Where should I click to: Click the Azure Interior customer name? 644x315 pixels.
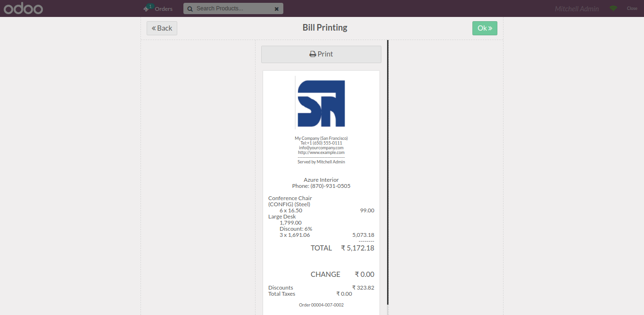pyautogui.click(x=321, y=180)
